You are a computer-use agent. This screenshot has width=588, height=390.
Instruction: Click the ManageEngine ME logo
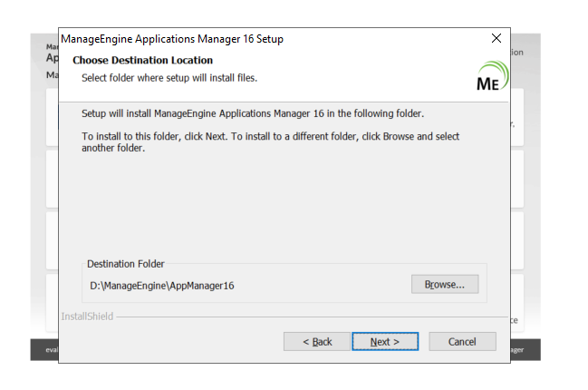(x=492, y=76)
